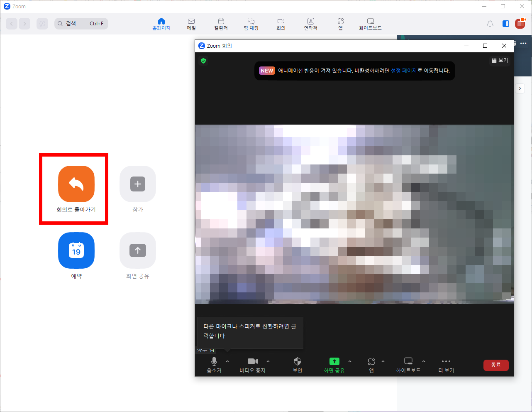
Task: Click the red 종료 (End) button
Action: pyautogui.click(x=496, y=365)
